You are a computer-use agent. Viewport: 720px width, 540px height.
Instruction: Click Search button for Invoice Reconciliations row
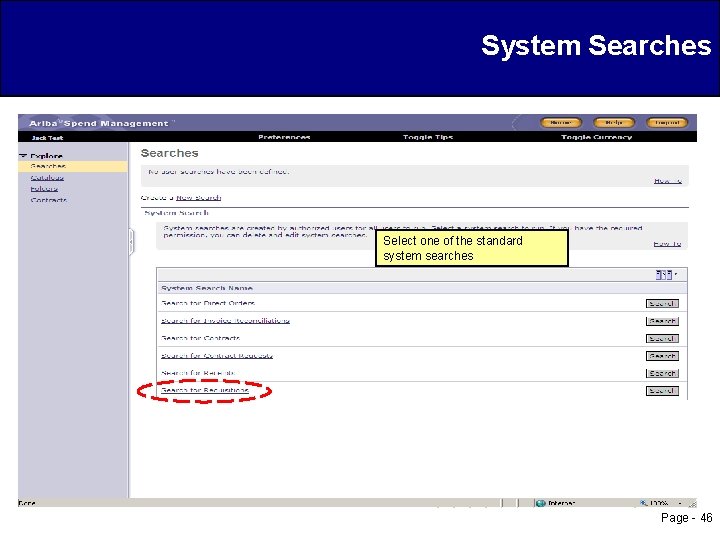coord(662,321)
